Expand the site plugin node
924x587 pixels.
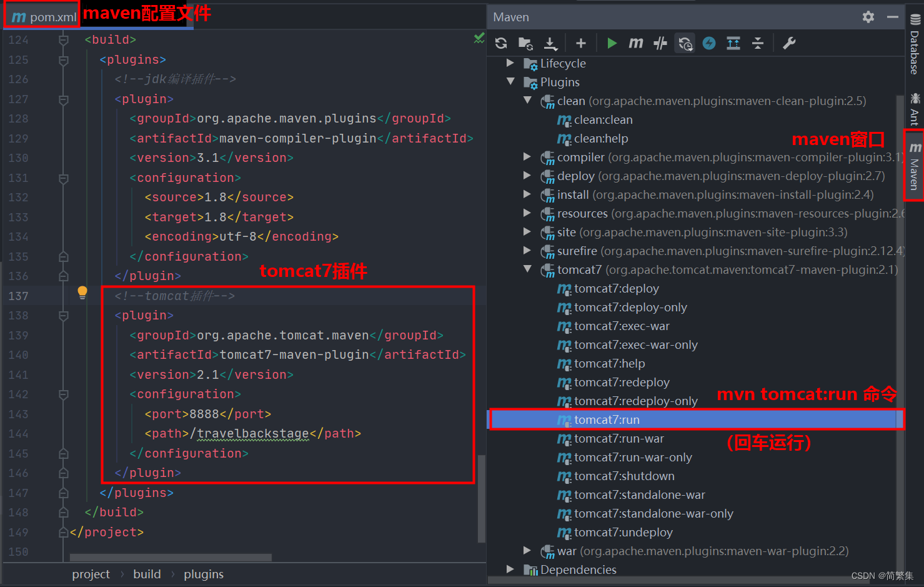point(527,231)
